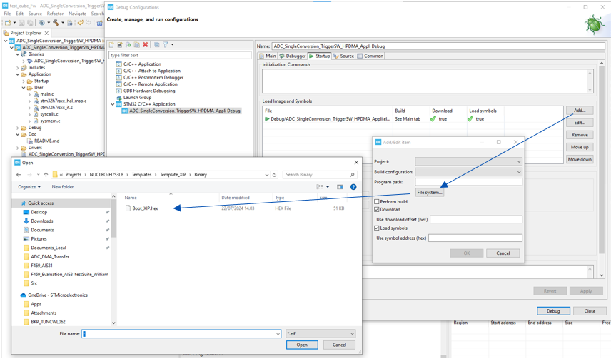The image size is (611, 364).
Task: Click Move up button
Action: (x=580, y=147)
